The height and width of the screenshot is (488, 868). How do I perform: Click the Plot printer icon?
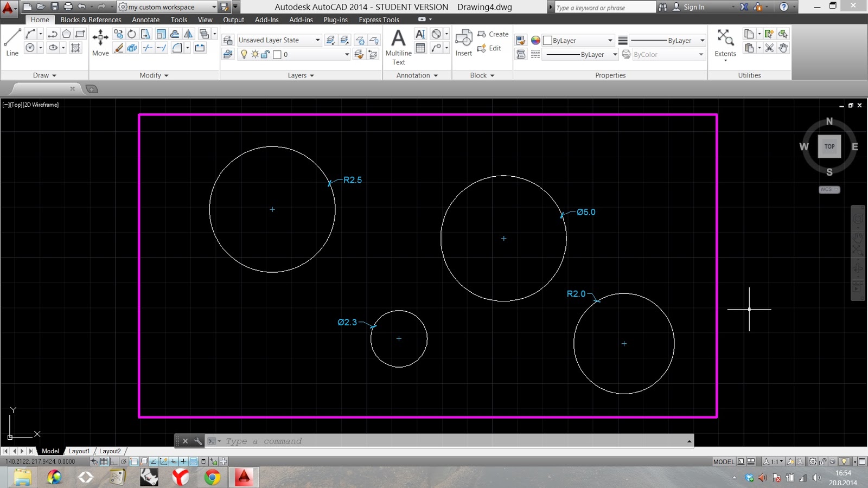pos(68,7)
